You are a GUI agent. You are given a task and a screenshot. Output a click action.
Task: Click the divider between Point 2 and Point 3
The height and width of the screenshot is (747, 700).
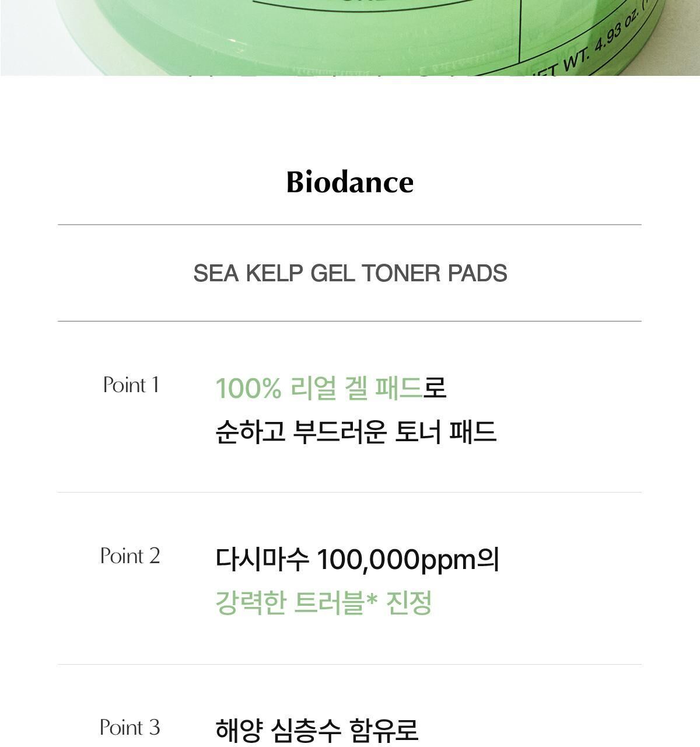(x=349, y=664)
